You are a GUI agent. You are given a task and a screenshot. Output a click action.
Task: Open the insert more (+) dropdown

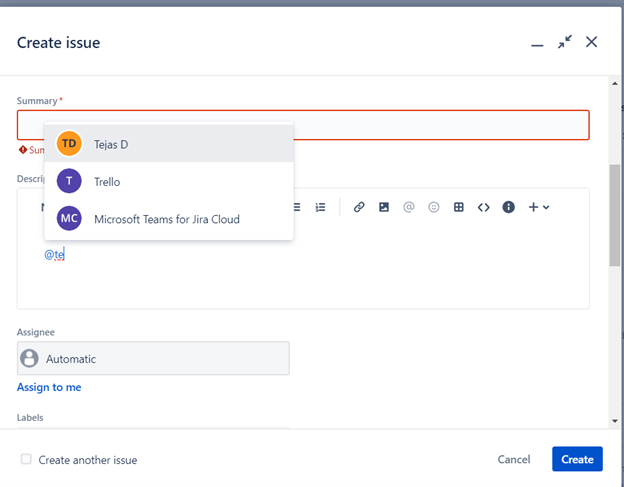click(x=539, y=207)
